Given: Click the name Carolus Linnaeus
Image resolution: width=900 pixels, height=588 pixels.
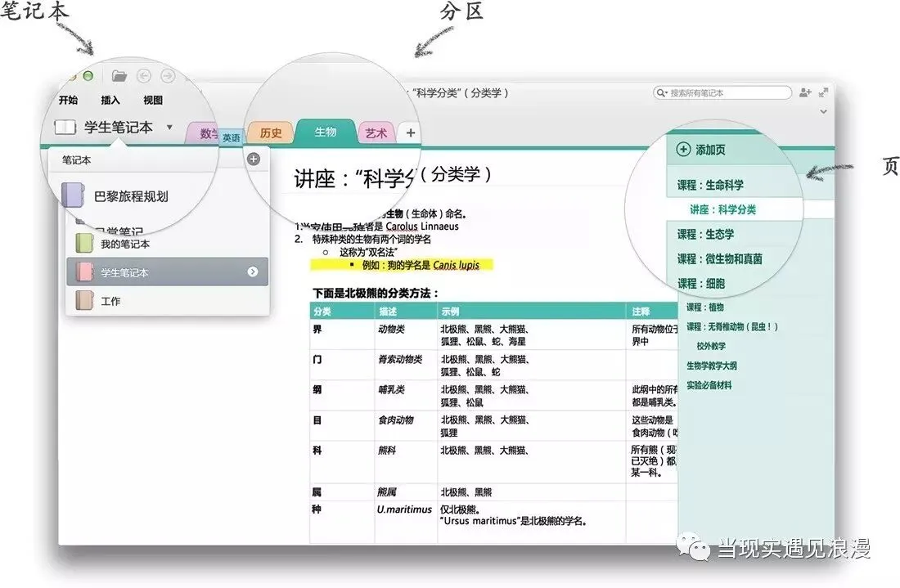Looking at the screenshot, I should click(422, 226).
